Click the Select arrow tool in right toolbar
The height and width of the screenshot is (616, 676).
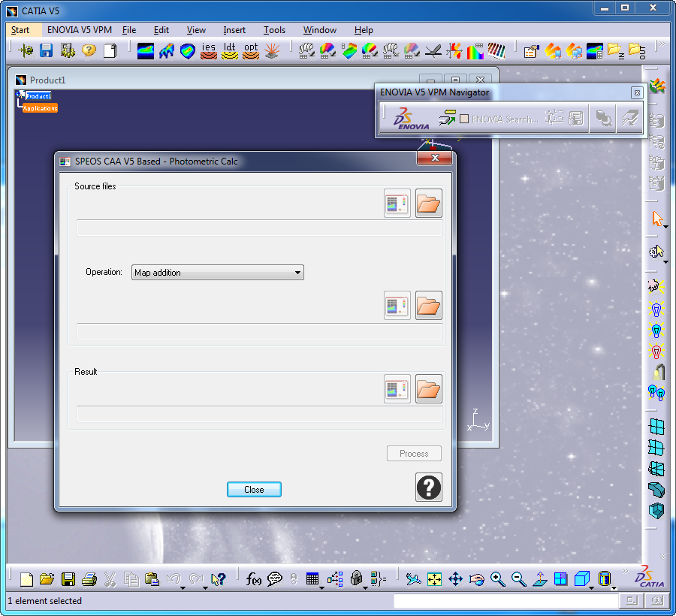point(656,219)
